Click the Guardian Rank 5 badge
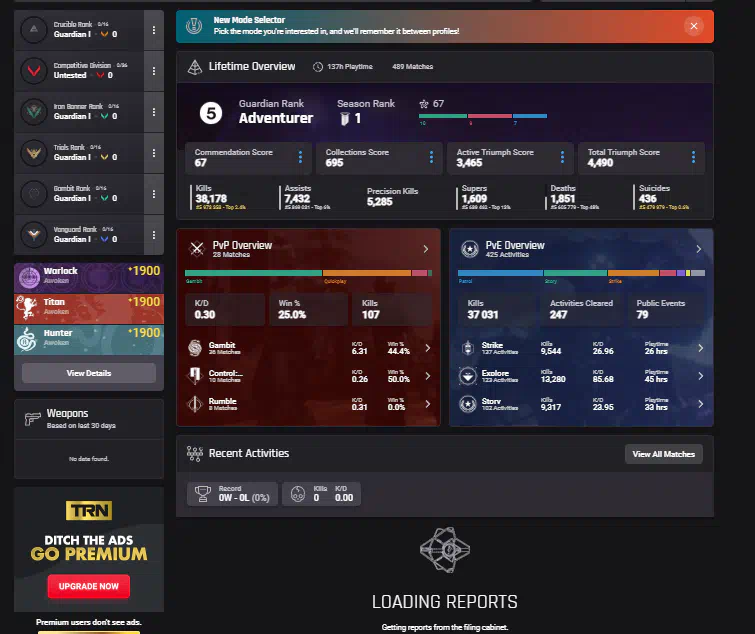Screen dimensions: 755x634 [211, 114]
